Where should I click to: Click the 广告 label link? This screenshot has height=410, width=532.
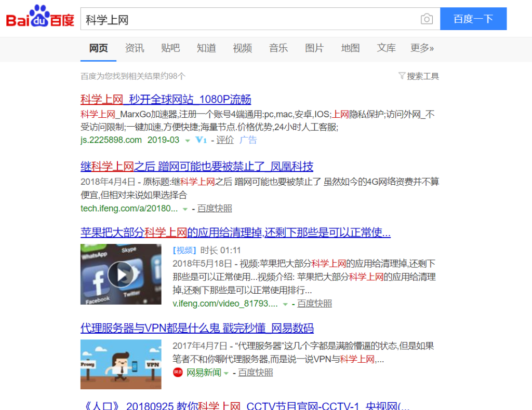[x=248, y=140]
